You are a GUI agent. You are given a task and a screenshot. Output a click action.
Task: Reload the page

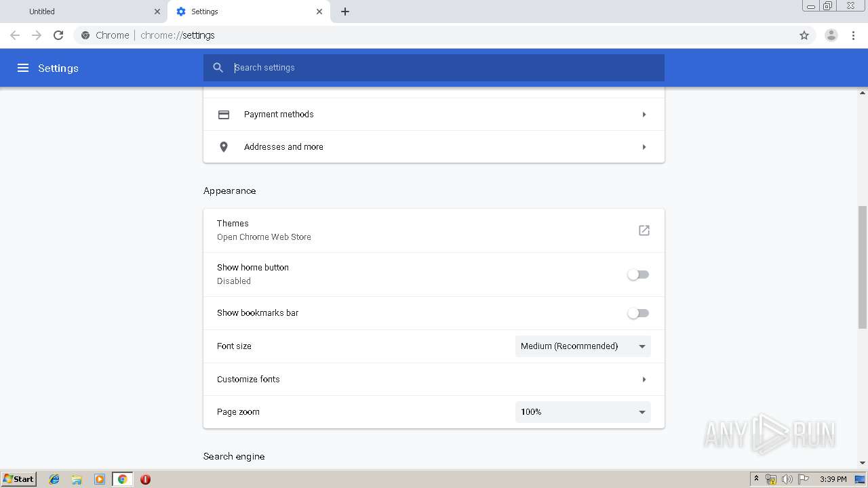tap(58, 35)
